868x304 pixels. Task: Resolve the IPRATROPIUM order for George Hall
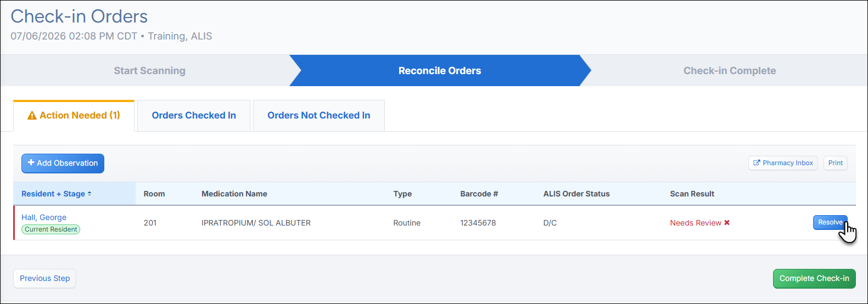tap(830, 222)
